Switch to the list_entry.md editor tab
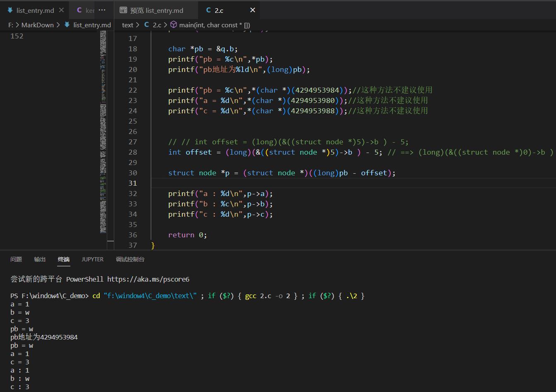The width and height of the screenshot is (556, 392). [35, 10]
